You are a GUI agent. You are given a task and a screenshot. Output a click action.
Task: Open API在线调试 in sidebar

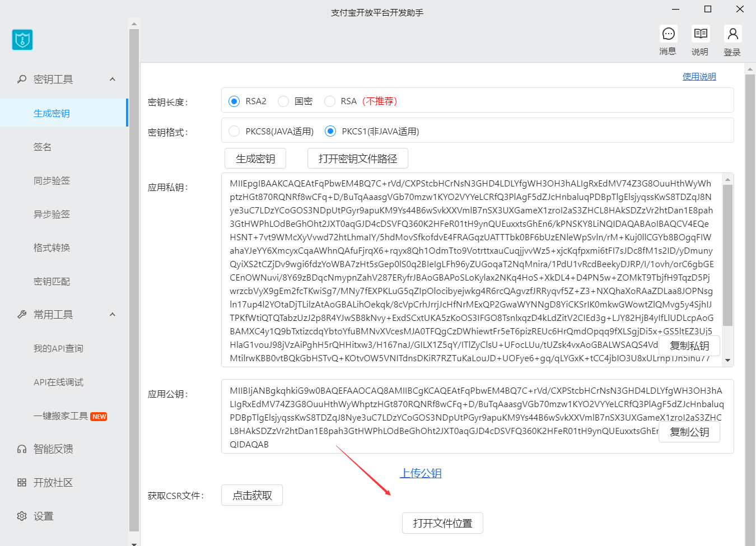(58, 382)
